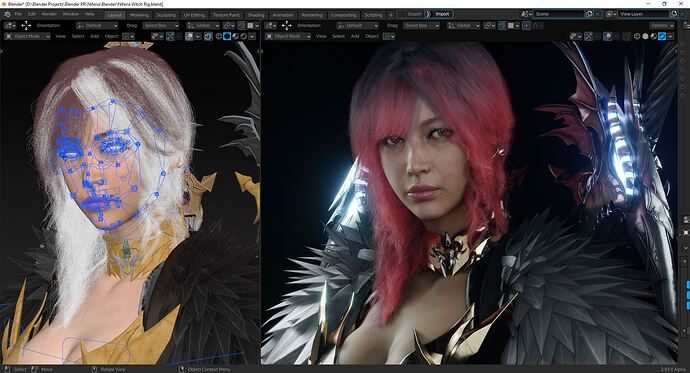Open the Object Mode dropdown in left viewport
The width and height of the screenshot is (690, 373).
pyautogui.click(x=27, y=36)
